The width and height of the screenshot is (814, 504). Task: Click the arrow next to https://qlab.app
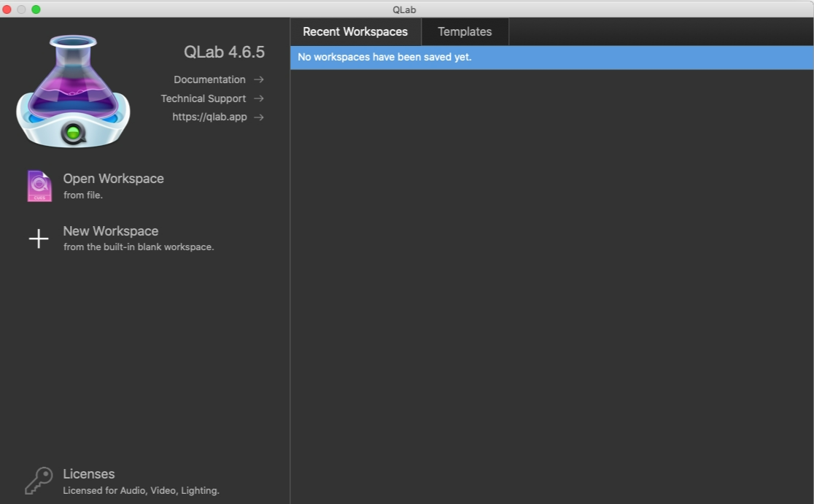coord(258,117)
